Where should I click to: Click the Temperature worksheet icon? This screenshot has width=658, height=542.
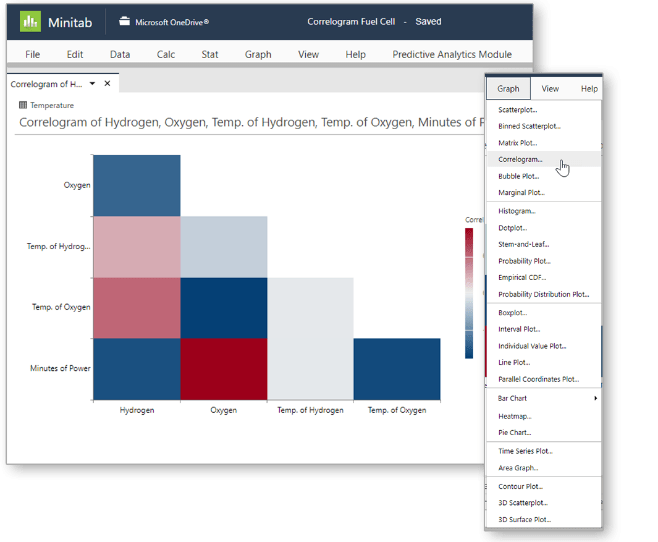coord(23,105)
